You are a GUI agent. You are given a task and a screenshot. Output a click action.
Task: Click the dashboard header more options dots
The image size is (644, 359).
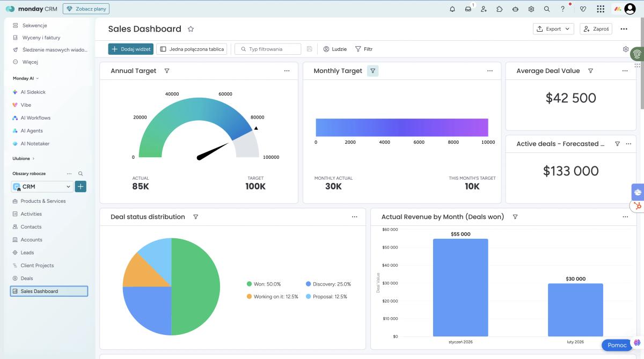[624, 29]
